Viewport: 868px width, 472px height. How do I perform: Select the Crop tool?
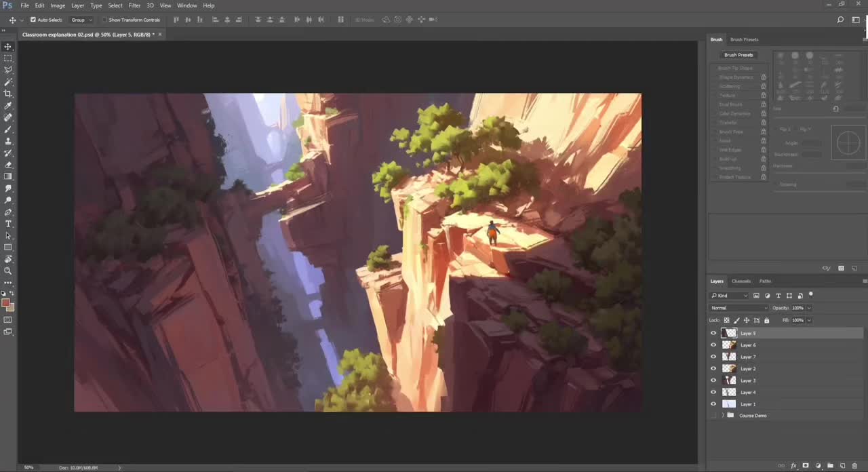(x=8, y=94)
